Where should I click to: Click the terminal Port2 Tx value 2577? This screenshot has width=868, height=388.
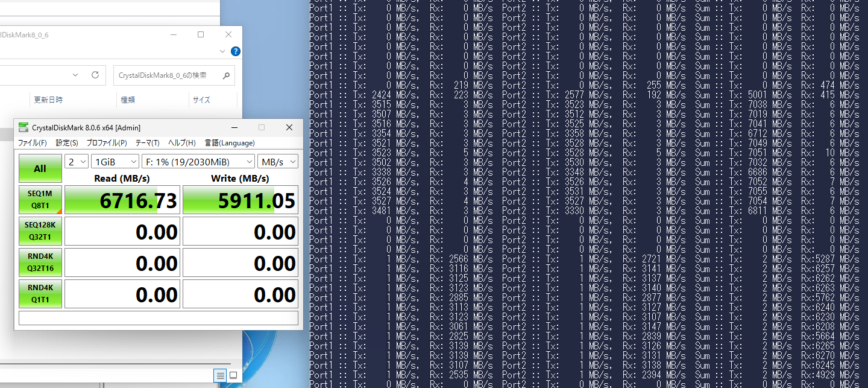575,95
